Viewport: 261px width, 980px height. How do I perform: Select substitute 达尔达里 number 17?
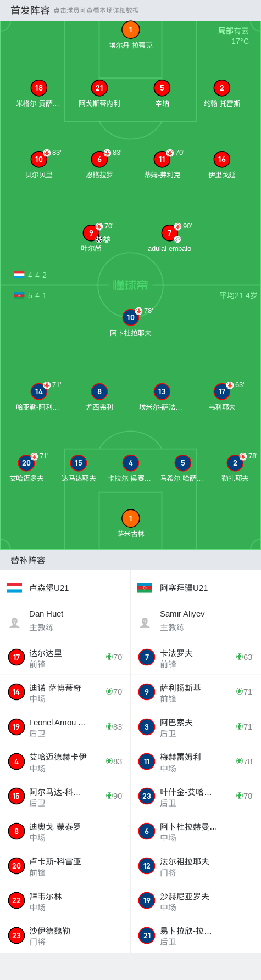point(65,657)
